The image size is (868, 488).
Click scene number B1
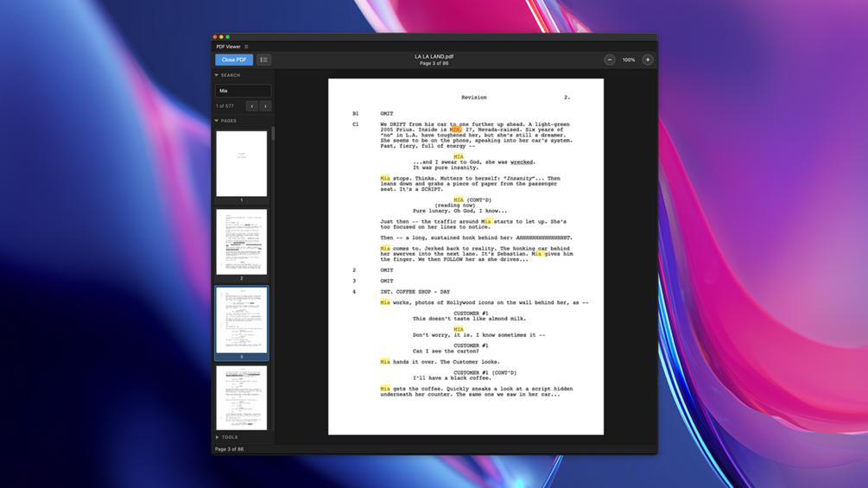[355, 113]
